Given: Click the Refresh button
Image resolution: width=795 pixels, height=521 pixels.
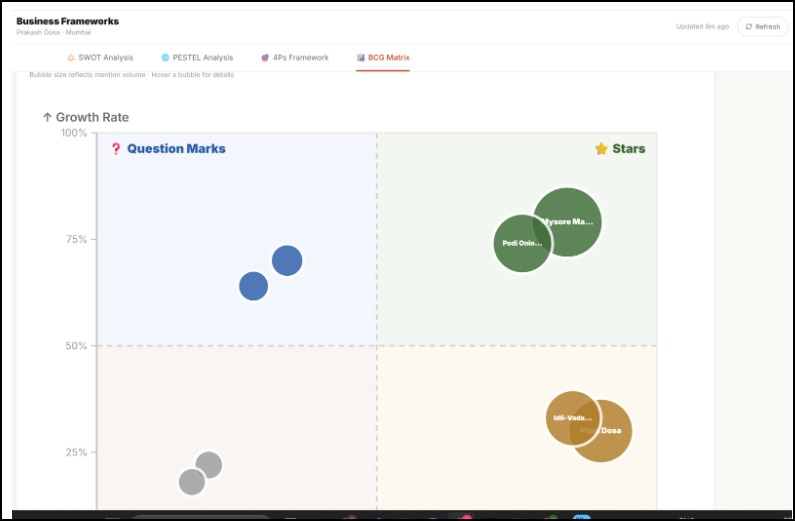Looking at the screenshot, I should (763, 26).
